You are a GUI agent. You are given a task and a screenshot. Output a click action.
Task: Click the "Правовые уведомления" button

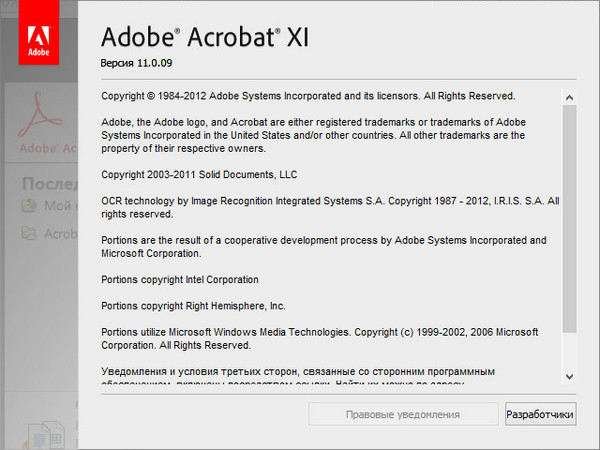pyautogui.click(x=402, y=414)
